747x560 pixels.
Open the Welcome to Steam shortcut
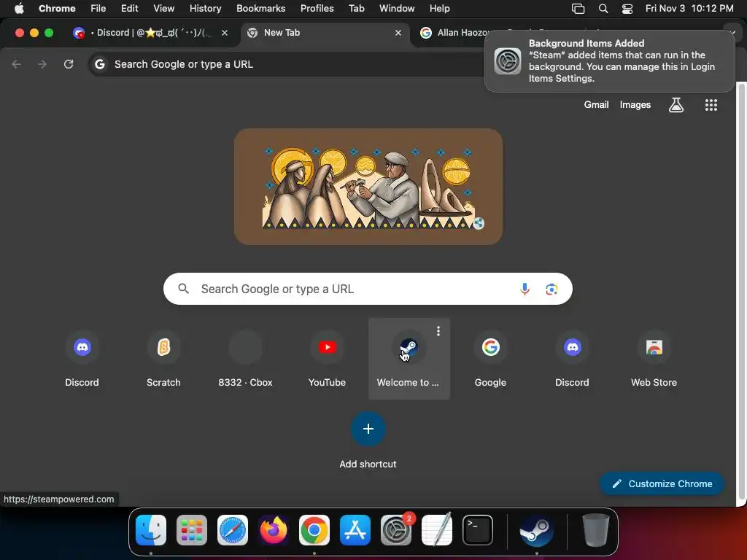(409, 359)
